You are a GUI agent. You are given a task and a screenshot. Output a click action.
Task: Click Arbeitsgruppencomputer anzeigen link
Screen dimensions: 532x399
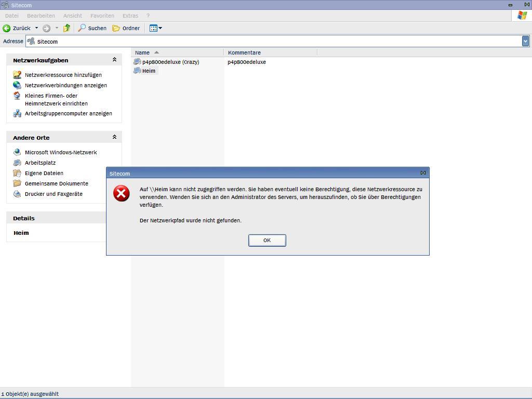point(68,113)
